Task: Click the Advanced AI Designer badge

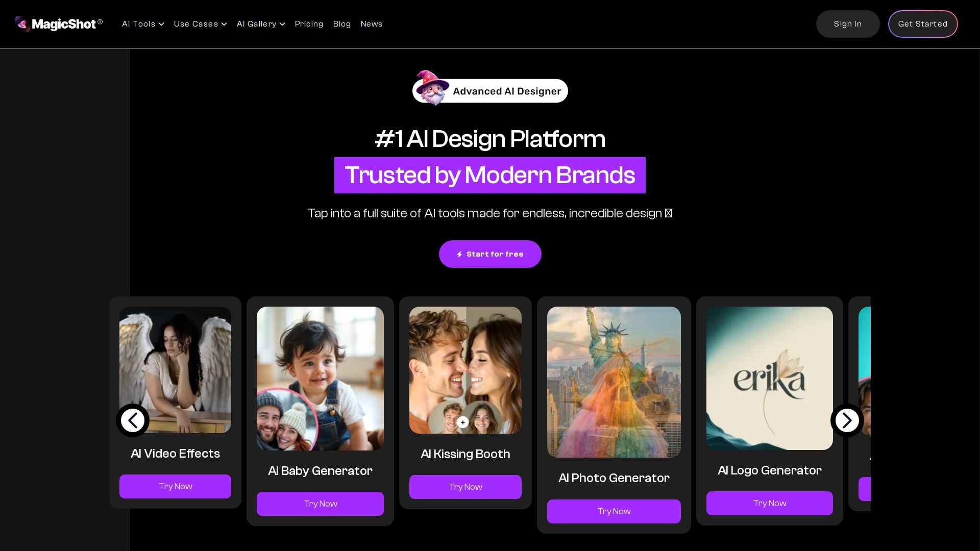Action: pyautogui.click(x=490, y=91)
